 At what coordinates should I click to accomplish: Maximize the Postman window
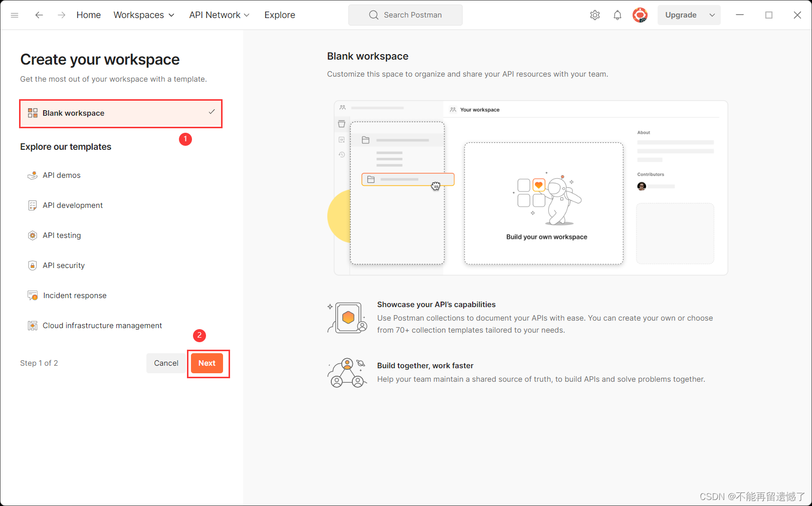(768, 15)
